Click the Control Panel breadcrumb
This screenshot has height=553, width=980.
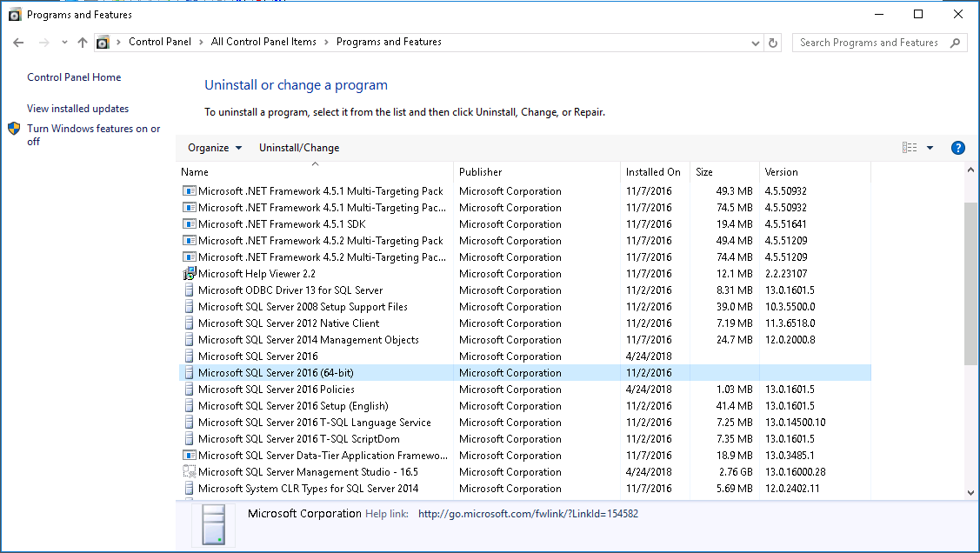(160, 42)
